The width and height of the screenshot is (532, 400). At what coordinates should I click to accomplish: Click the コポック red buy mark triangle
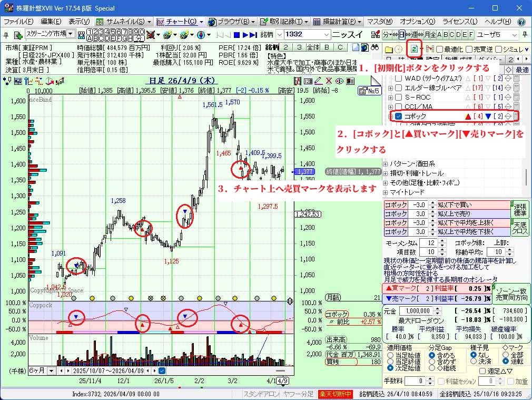[467, 116]
